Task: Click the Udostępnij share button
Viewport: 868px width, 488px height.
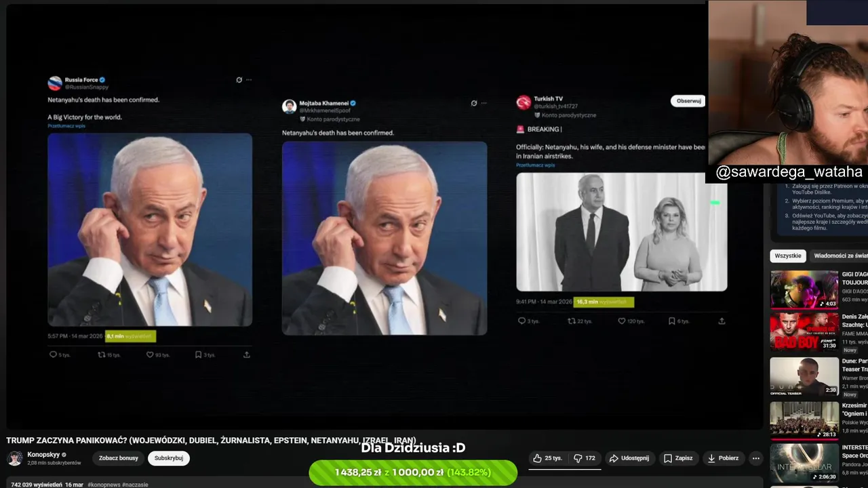Action: pos(630,458)
